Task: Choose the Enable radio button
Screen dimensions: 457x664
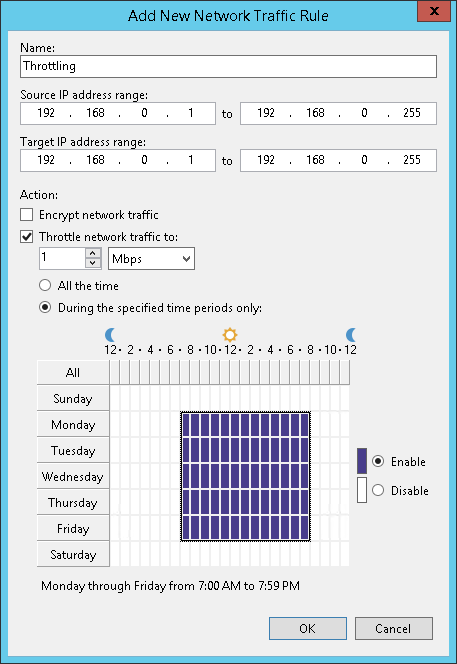Action: pyautogui.click(x=378, y=461)
